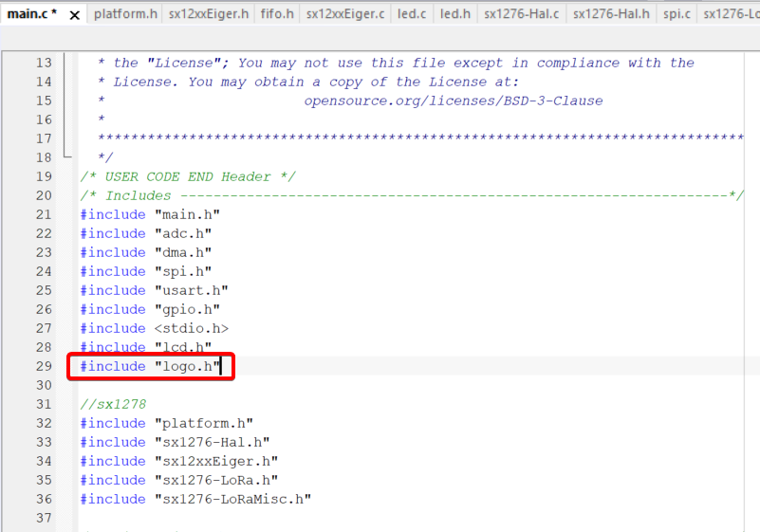760x532 pixels.
Task: Click the //sx1278 comment line
Action: coord(113,404)
